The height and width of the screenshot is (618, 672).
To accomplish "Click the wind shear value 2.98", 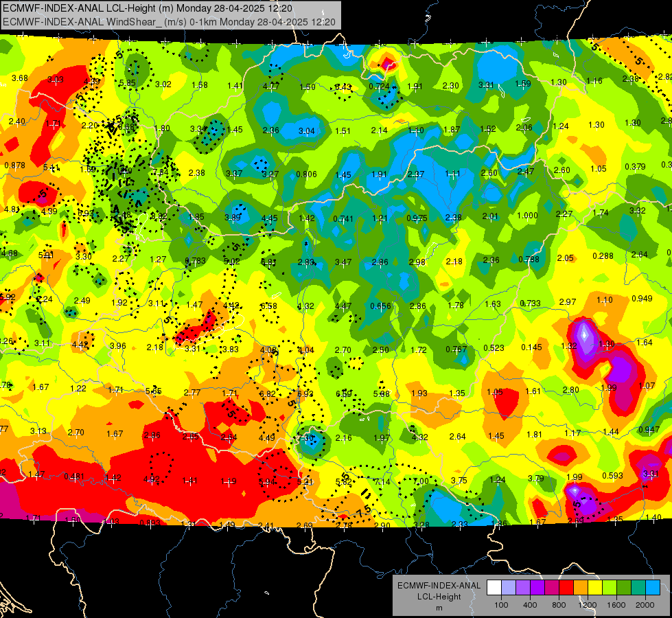I will click(x=417, y=262).
